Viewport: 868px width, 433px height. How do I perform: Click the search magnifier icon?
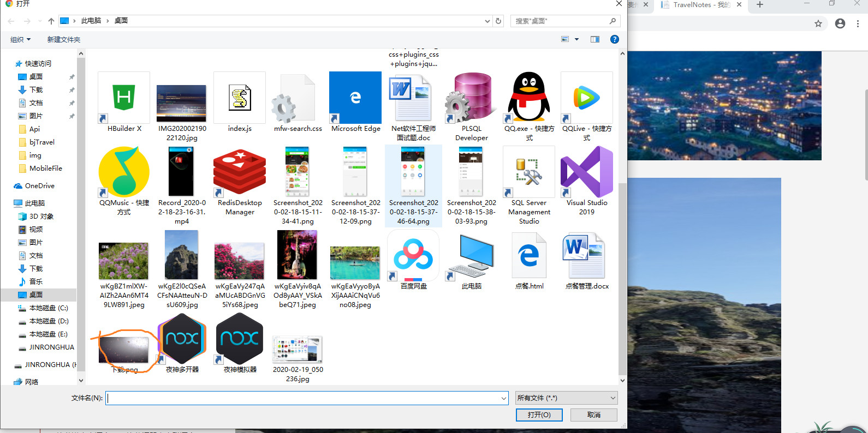tap(613, 21)
